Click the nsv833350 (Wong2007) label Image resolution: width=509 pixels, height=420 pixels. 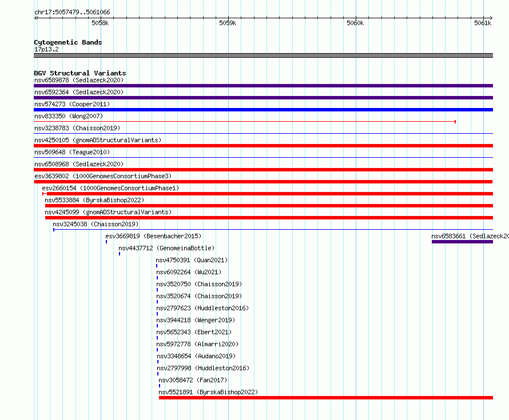[69, 116]
